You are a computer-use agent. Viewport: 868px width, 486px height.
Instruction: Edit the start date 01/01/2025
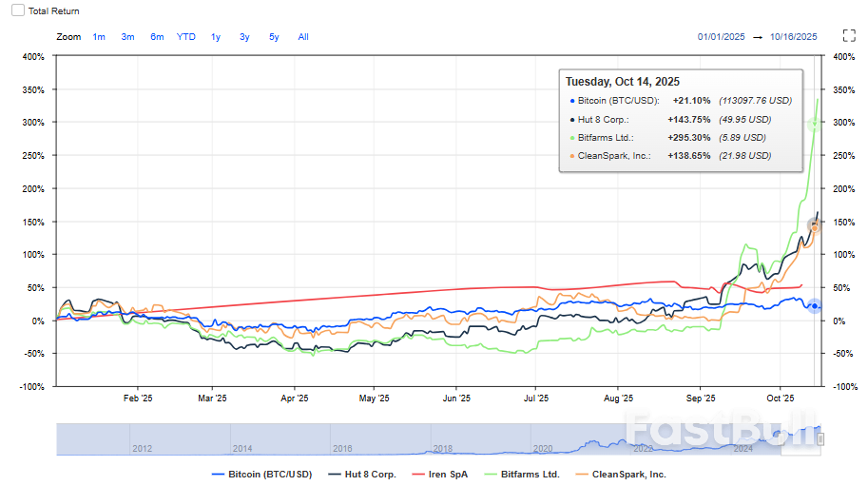(721, 37)
